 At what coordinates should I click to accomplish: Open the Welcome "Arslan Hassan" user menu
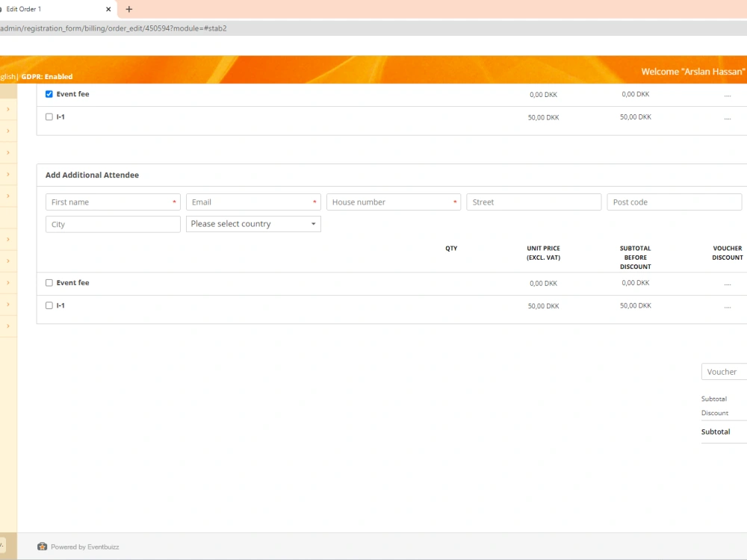coord(692,72)
